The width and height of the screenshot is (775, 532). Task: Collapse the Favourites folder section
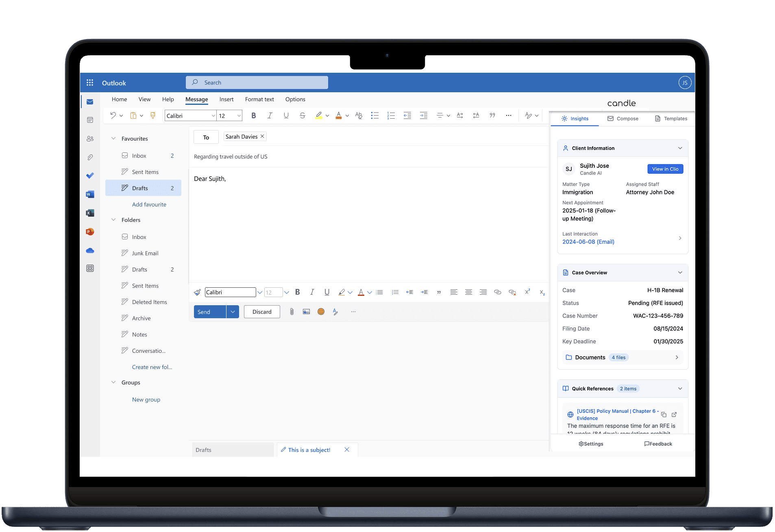(x=113, y=139)
